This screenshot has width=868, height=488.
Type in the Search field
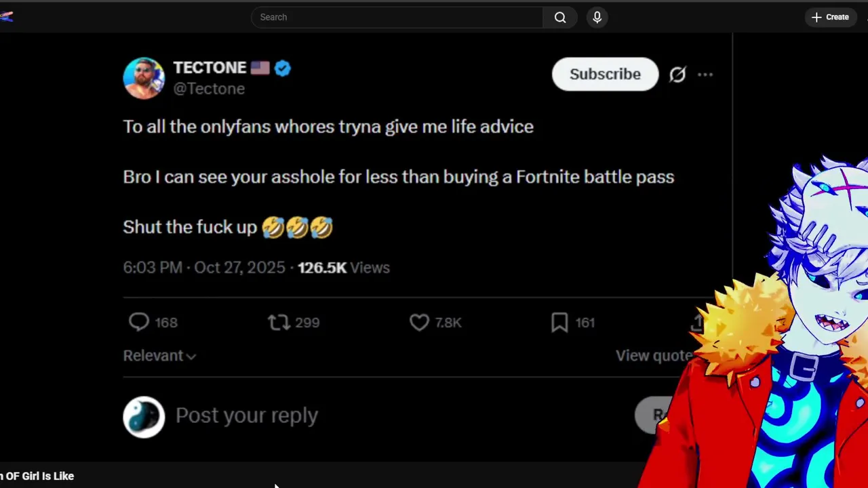coord(397,18)
